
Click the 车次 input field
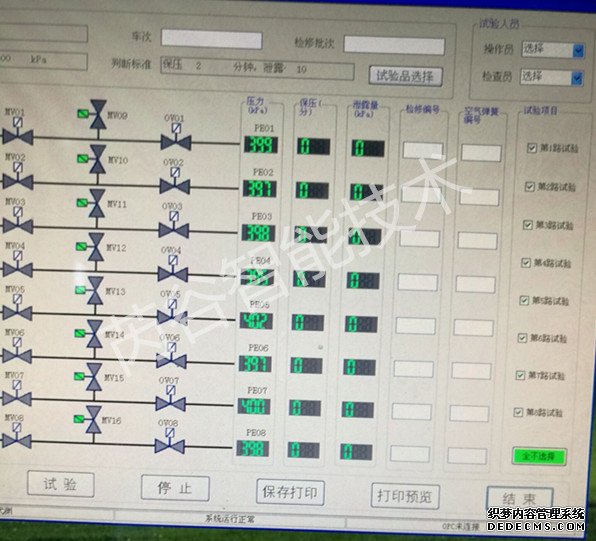[x=212, y=39]
